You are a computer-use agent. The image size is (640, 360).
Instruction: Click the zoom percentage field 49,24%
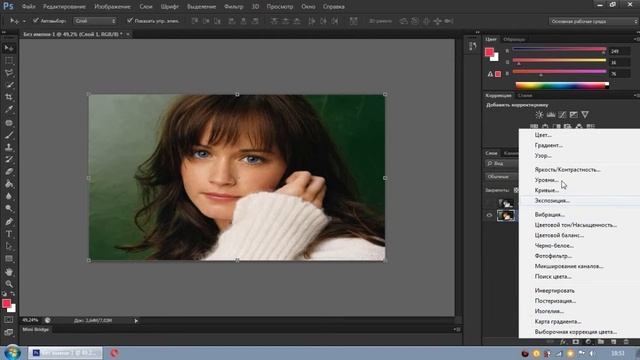tap(31, 320)
